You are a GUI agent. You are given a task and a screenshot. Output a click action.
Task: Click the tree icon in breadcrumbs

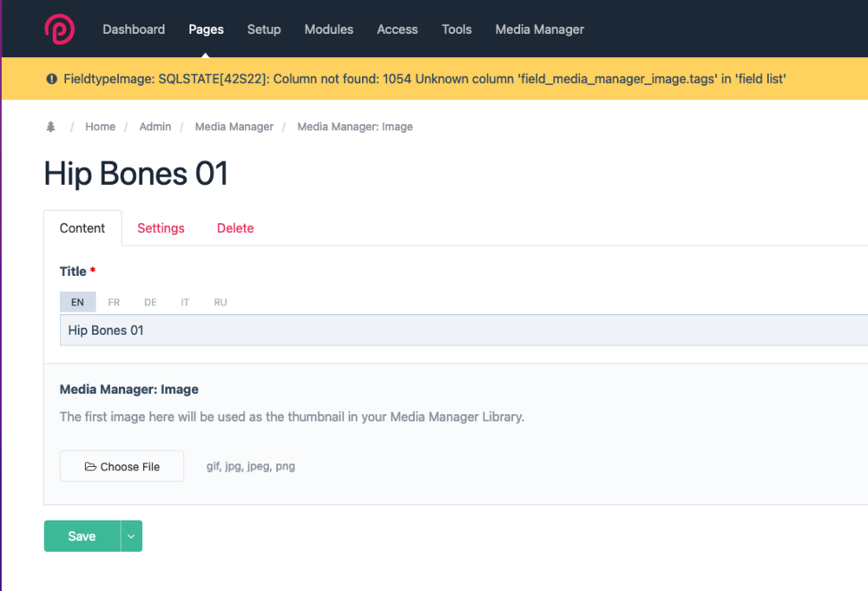[50, 127]
